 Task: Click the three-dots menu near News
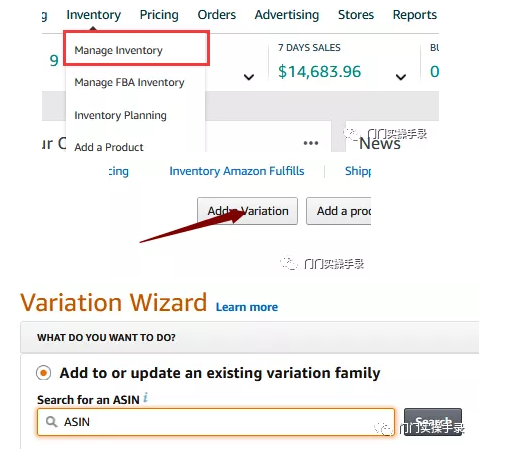(x=311, y=143)
